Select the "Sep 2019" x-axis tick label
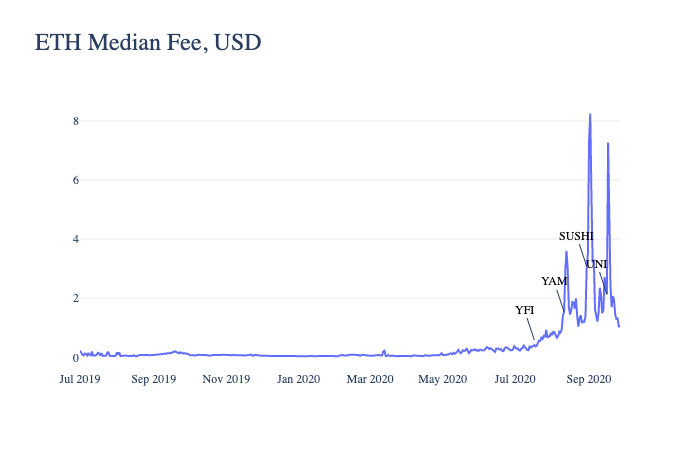This screenshot has height=450, width=700. click(x=153, y=379)
